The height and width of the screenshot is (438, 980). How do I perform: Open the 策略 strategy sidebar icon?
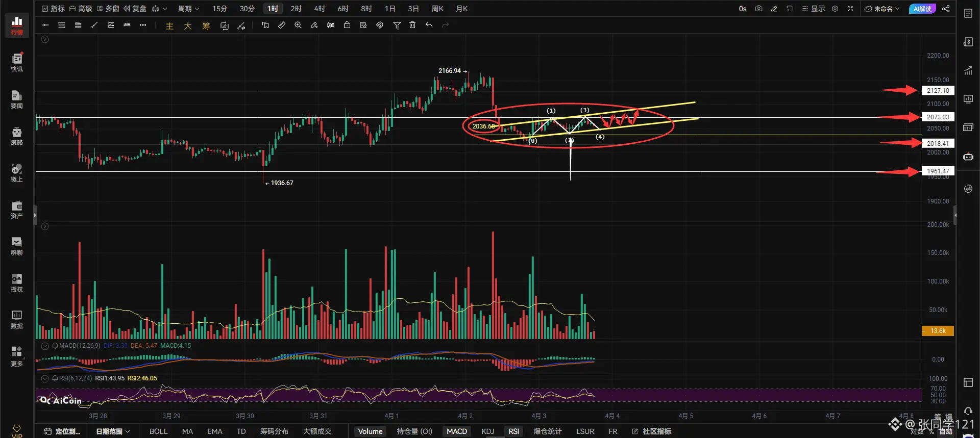pos(17,136)
